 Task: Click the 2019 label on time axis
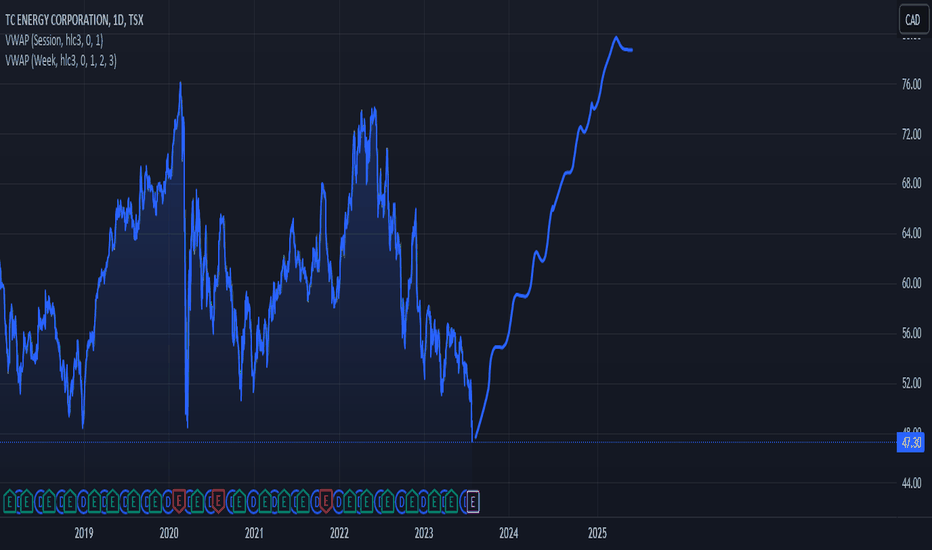tap(84, 533)
